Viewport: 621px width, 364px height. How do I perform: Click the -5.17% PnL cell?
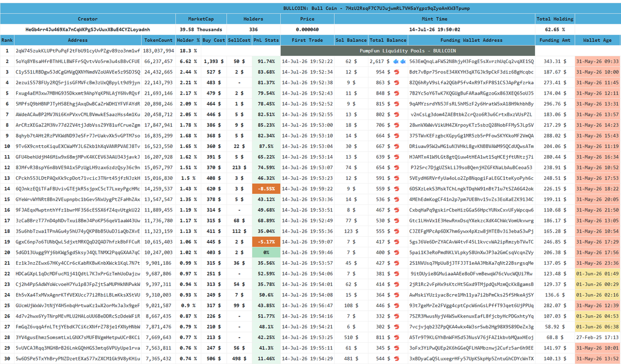(x=266, y=241)
